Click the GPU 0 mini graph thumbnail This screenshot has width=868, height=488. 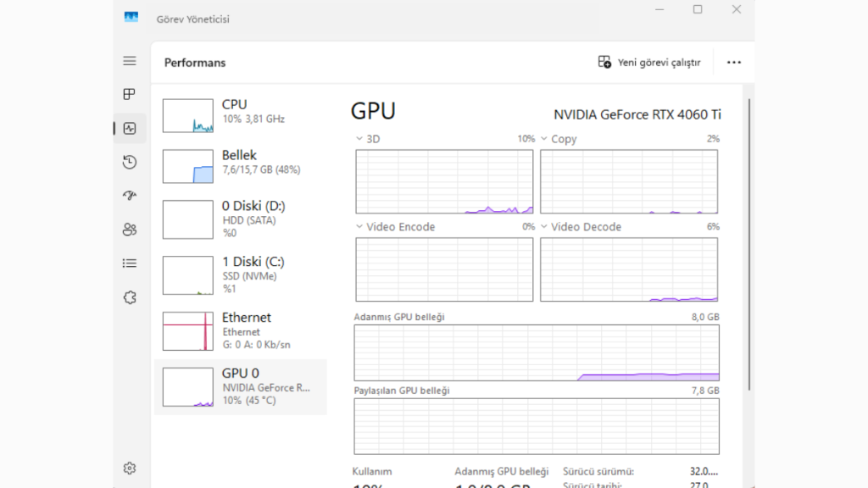coord(187,386)
